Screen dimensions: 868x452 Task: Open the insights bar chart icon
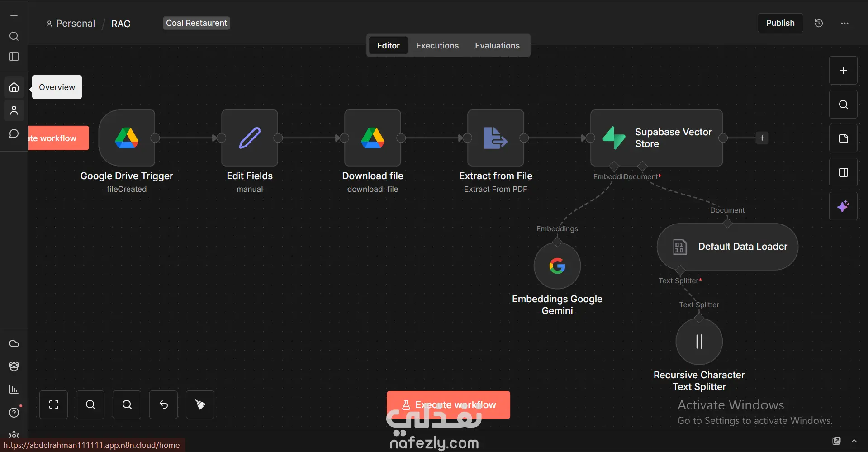click(x=14, y=390)
